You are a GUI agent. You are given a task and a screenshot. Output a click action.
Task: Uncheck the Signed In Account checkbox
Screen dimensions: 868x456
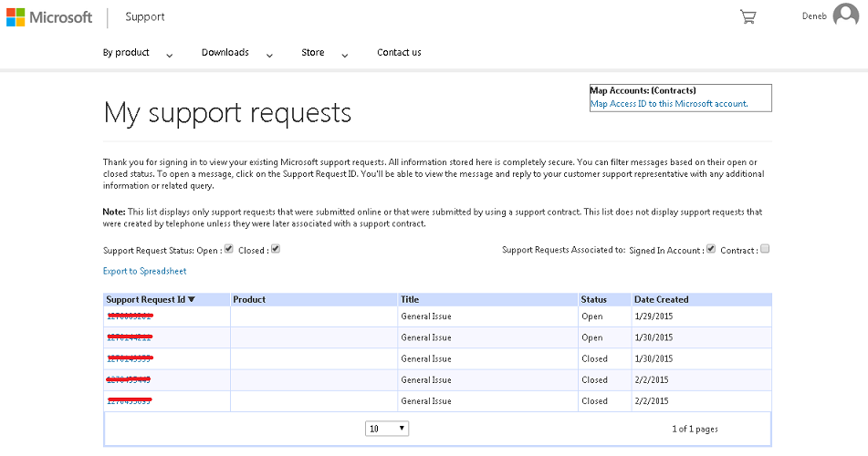click(x=711, y=249)
